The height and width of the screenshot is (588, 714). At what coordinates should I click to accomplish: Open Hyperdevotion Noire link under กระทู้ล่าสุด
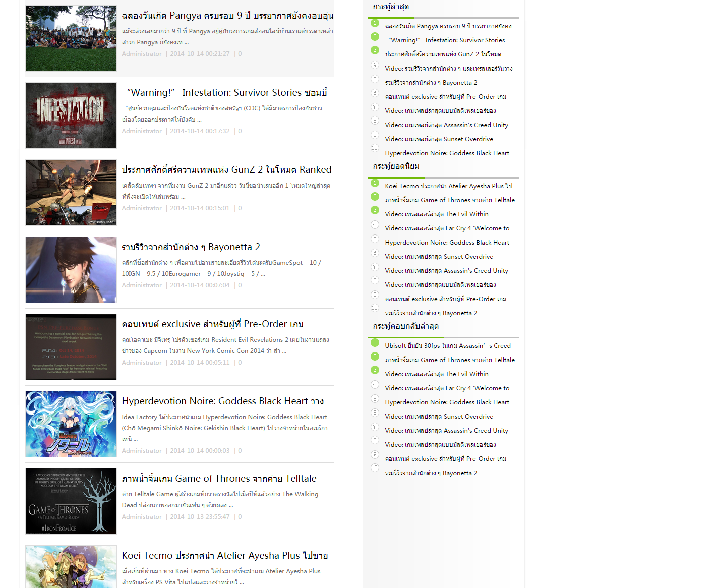tap(447, 153)
